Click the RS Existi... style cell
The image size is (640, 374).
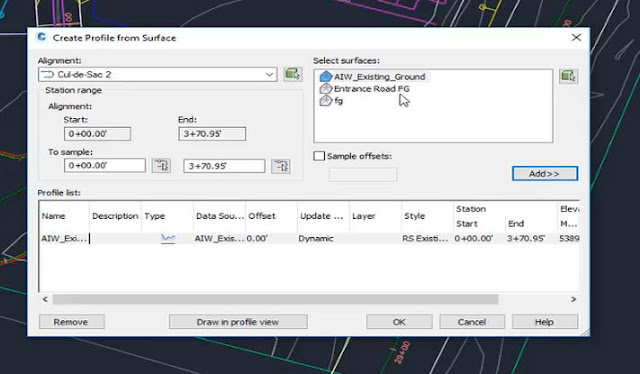pos(427,238)
